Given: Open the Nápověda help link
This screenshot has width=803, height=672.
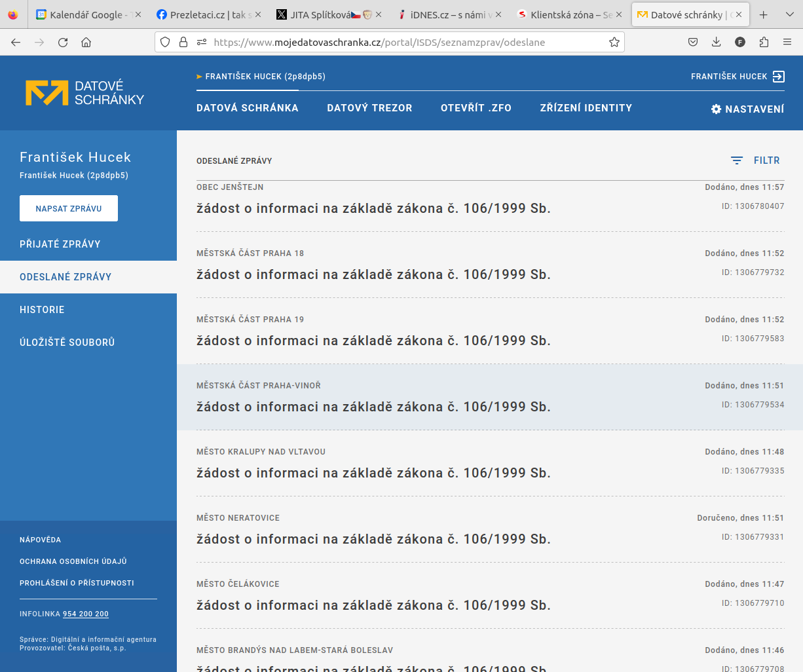Looking at the screenshot, I should [40, 540].
